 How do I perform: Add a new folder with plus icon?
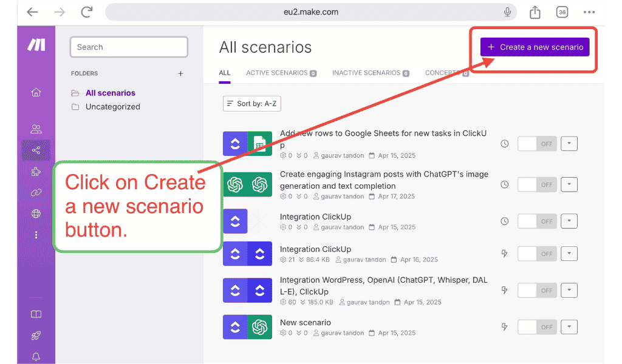[x=180, y=73]
